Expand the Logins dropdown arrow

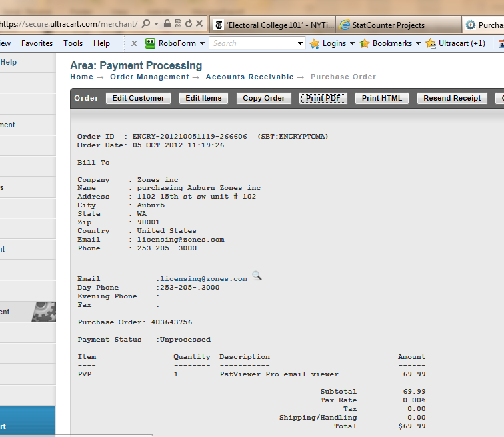[x=352, y=43]
